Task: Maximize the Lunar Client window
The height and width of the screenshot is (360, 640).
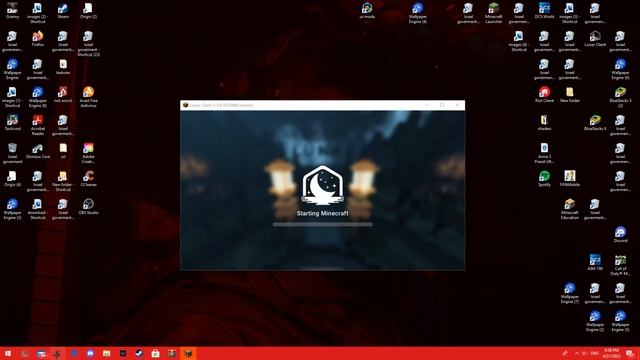Action: pyautogui.click(x=442, y=105)
